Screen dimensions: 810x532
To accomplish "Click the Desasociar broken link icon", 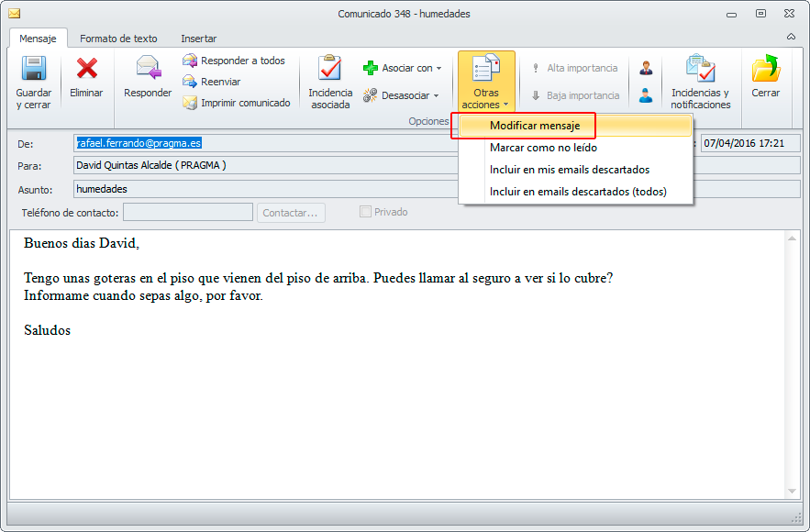I will pos(370,95).
